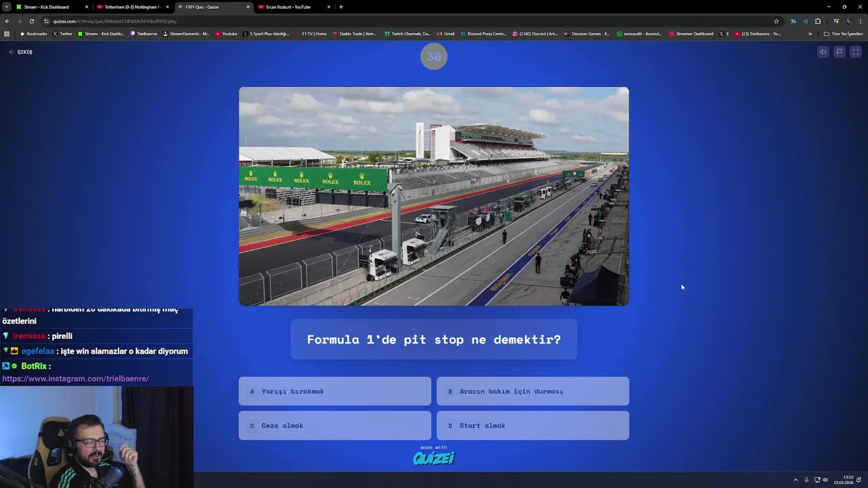Report the question using flag icon
The height and width of the screenshot is (488, 868).
click(839, 52)
